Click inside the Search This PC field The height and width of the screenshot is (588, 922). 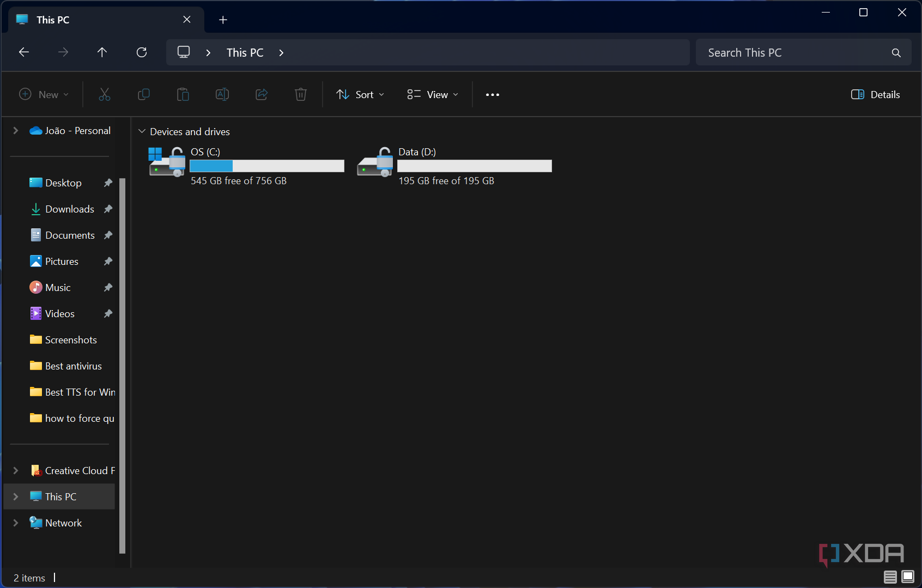click(779, 52)
